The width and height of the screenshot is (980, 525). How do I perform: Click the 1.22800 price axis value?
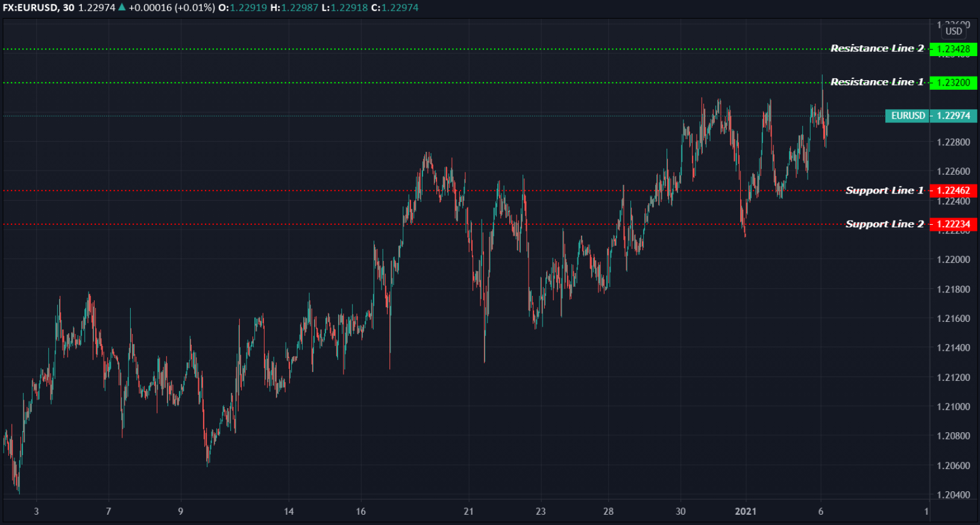pos(953,142)
